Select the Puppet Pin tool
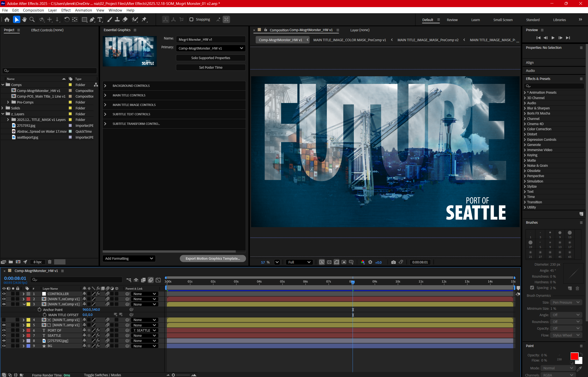The image size is (588, 377). [144, 20]
